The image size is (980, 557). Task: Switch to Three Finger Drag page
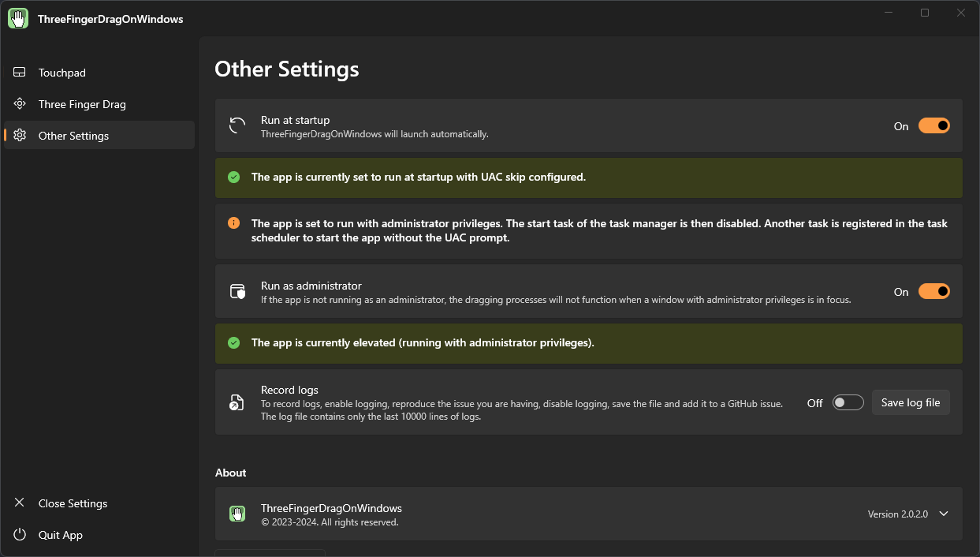pos(82,104)
